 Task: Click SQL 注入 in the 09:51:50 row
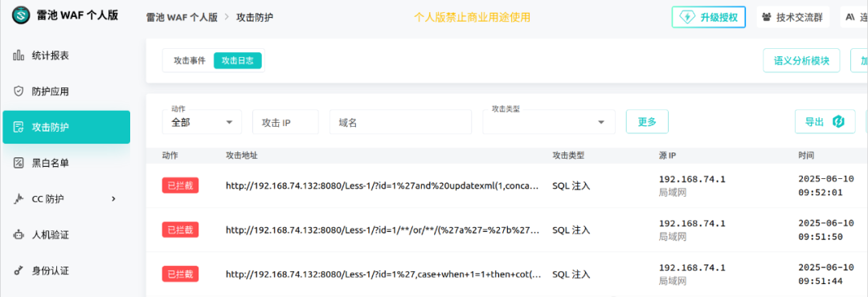click(571, 230)
